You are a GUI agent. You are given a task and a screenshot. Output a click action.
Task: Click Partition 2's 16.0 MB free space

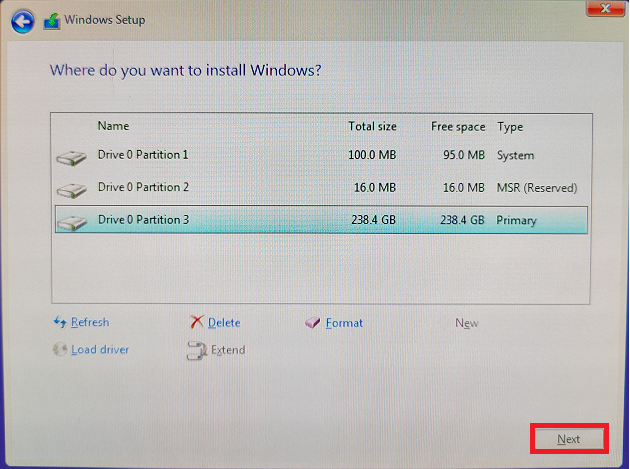[x=464, y=188]
